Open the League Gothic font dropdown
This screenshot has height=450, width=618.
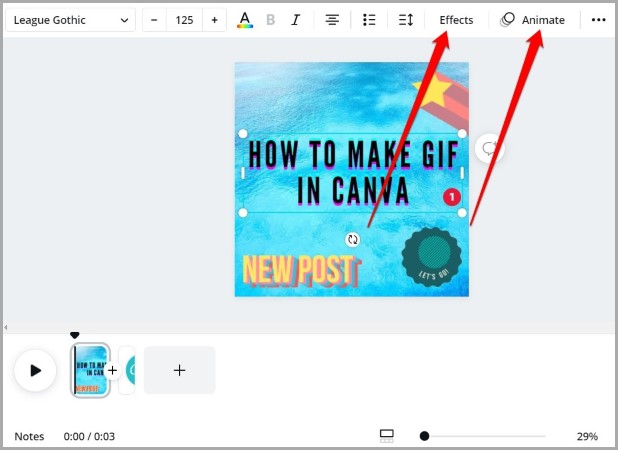(71, 20)
